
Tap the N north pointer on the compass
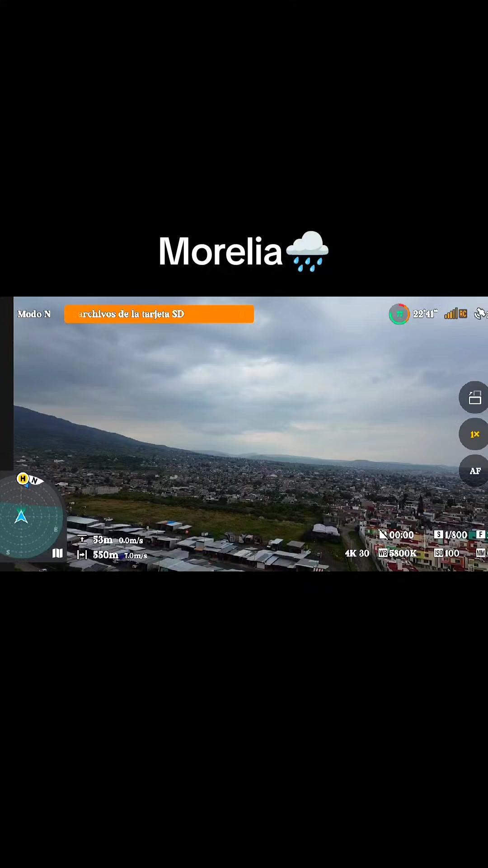tap(36, 481)
